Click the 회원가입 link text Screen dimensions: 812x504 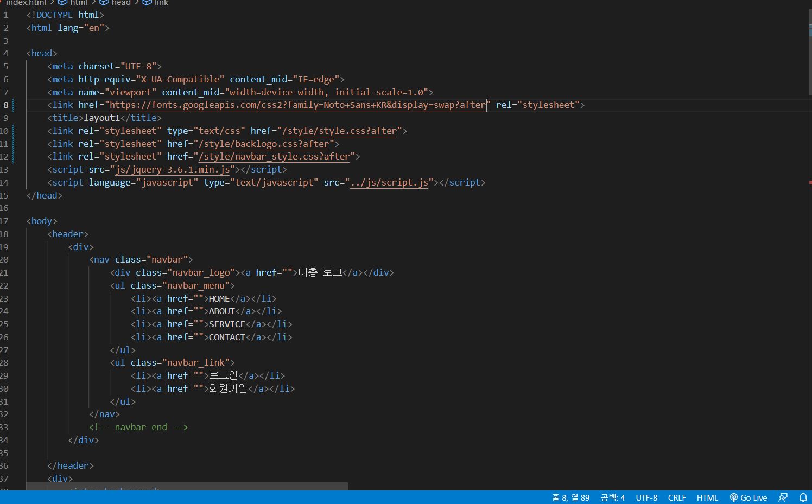pyautogui.click(x=229, y=388)
